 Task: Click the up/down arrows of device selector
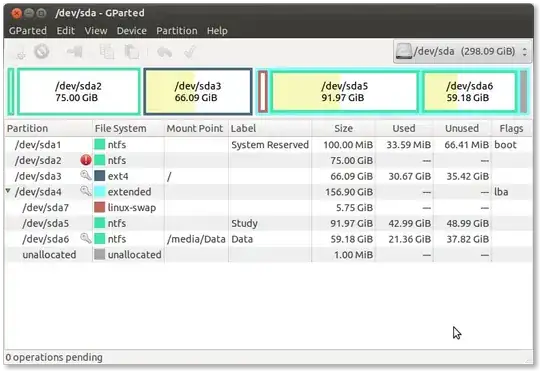[525, 52]
